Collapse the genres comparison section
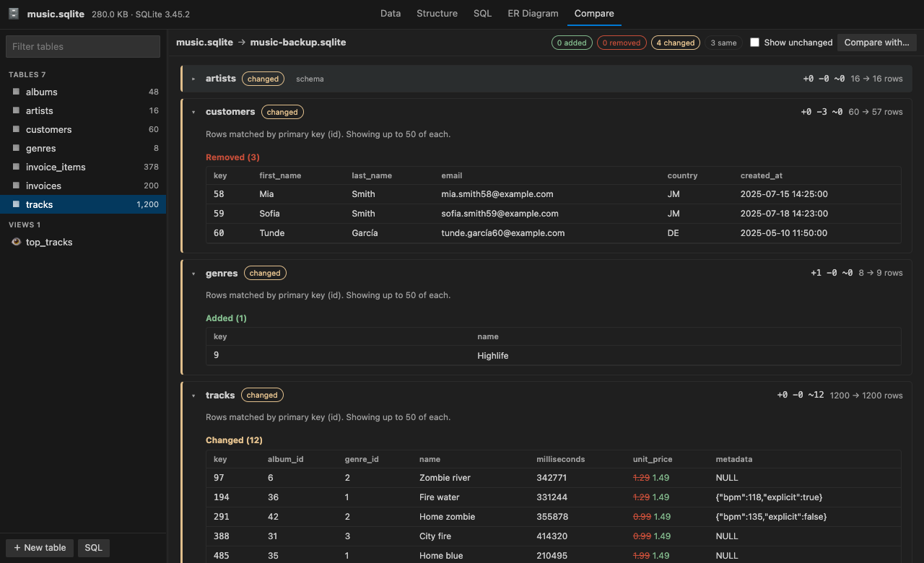924x563 pixels. pyautogui.click(x=193, y=274)
